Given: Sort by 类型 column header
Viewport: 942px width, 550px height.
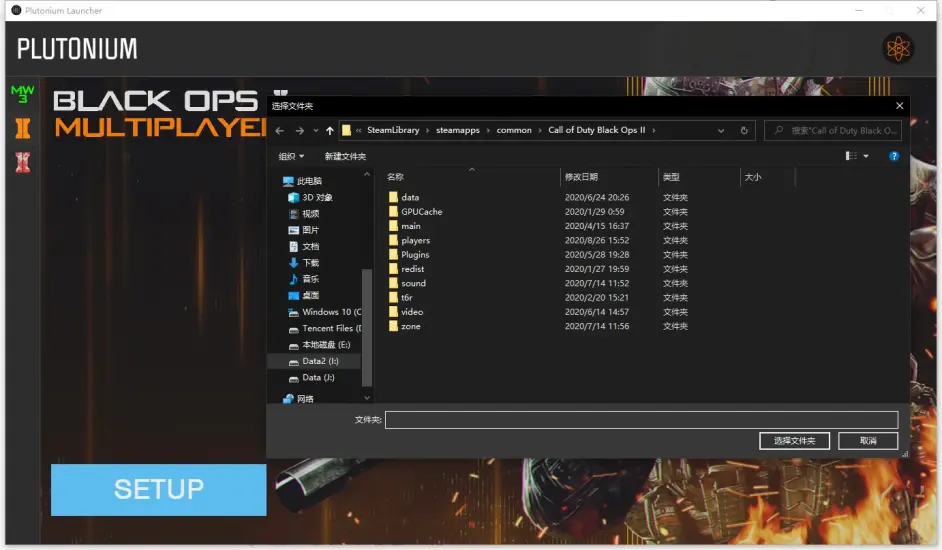Looking at the screenshot, I should click(671, 177).
